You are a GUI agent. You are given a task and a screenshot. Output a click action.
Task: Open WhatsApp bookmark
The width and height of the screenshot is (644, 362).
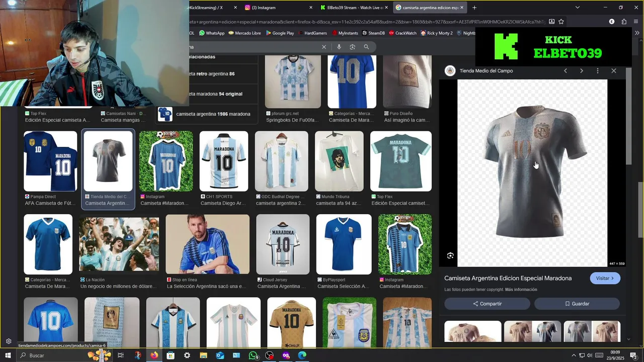pyautogui.click(x=212, y=33)
